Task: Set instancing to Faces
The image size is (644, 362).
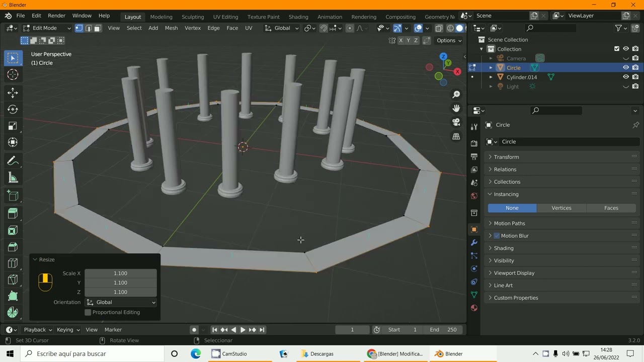Action: (611, 208)
